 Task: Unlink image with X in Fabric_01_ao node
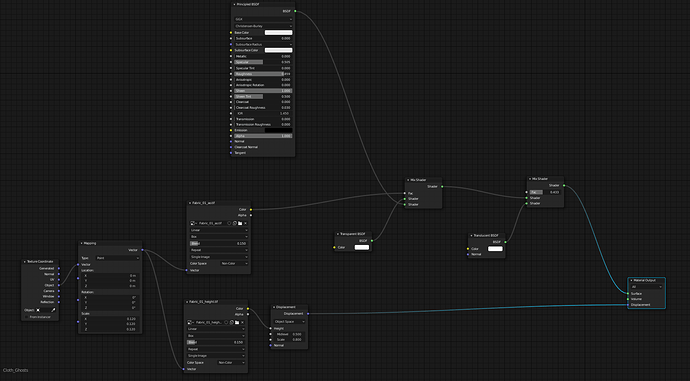(246, 223)
